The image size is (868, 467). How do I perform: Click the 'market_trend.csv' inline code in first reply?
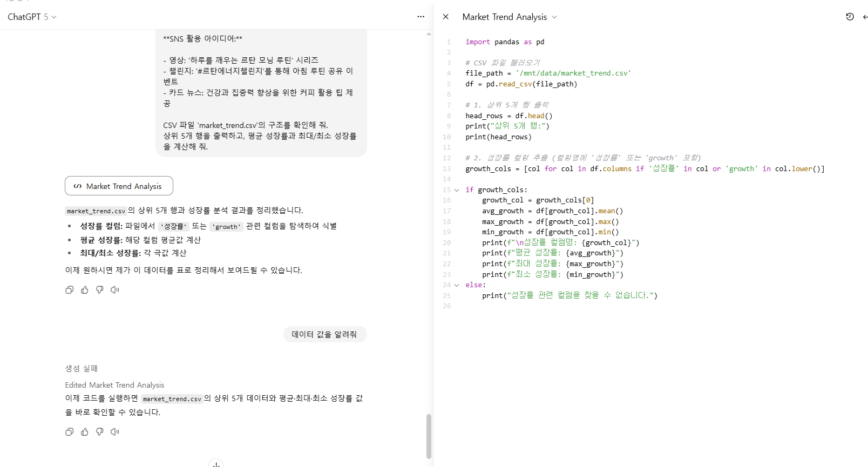pos(96,211)
